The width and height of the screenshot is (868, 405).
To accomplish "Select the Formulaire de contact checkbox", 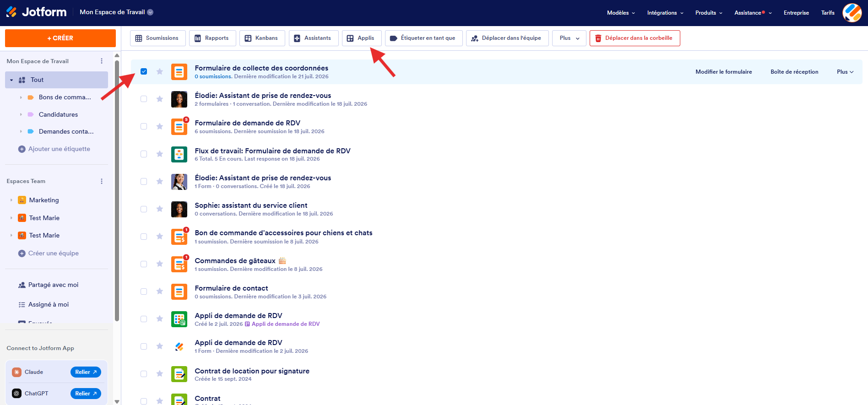I will 144,291.
